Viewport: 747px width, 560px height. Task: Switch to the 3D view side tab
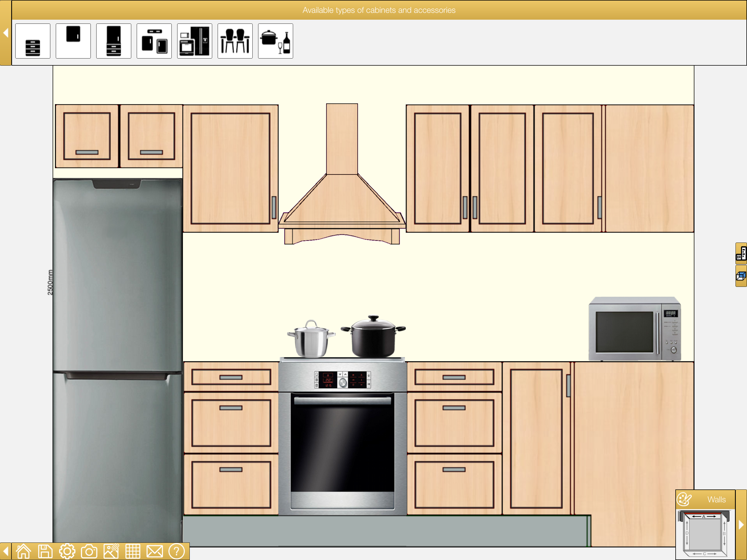[x=741, y=276]
